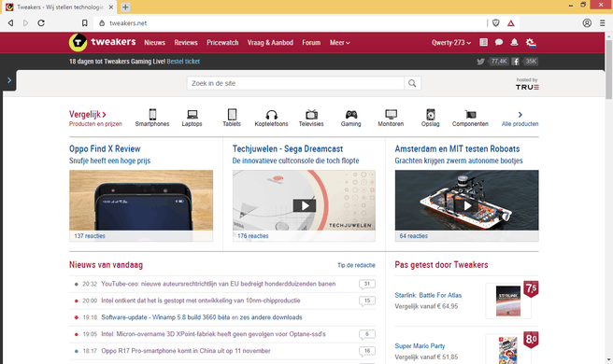This screenshot has height=364, width=613.
Task: Open the Forum menu item
Action: (x=311, y=43)
